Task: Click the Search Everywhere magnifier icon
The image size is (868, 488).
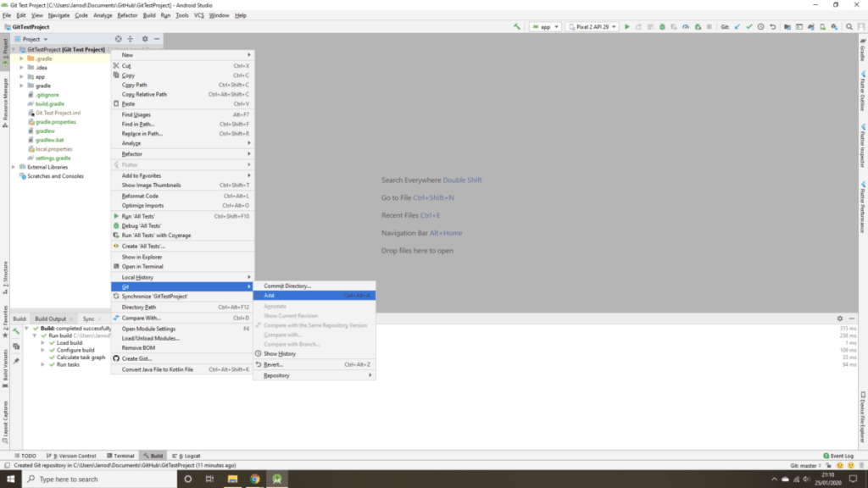Action: pyautogui.click(x=849, y=27)
